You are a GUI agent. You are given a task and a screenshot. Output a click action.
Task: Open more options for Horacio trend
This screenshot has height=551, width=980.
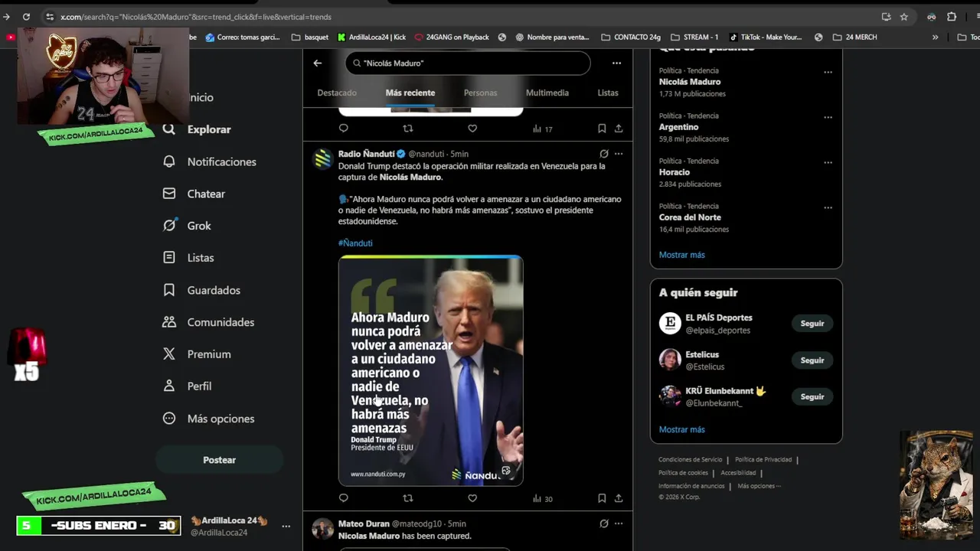[x=828, y=162]
